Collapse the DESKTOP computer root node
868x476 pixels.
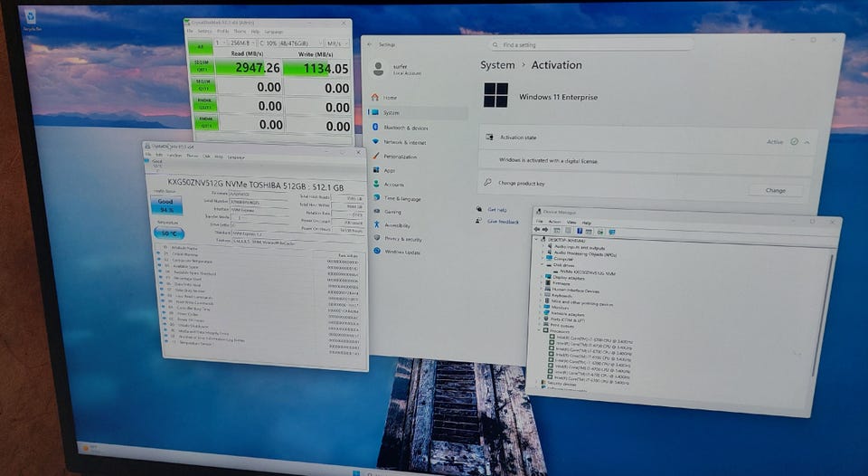[x=536, y=240]
